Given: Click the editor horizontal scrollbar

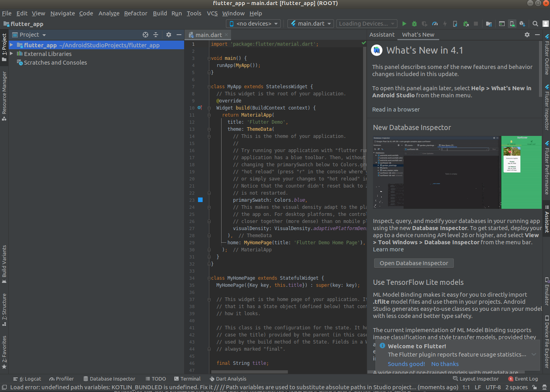Looking at the screenshot, I should click(x=250, y=372).
